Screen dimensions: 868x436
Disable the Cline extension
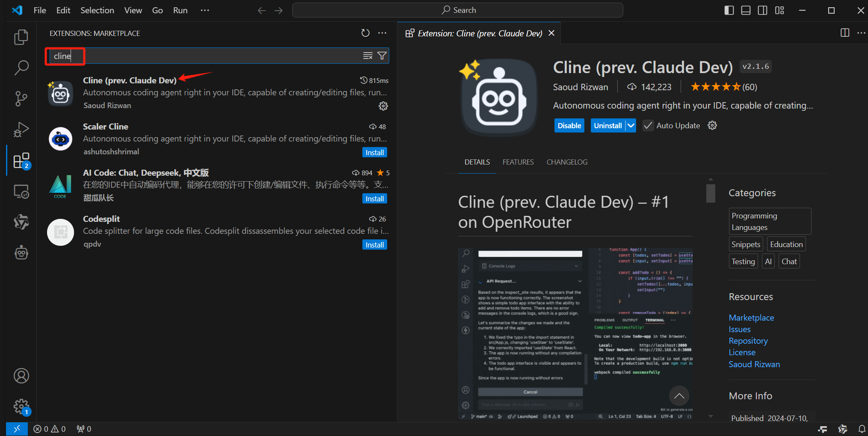point(569,125)
